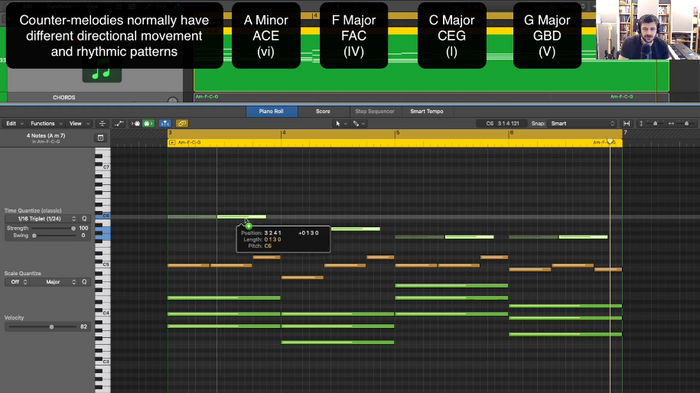Select the lowest orange note in bar 4
Screen dimensions: 700x393
coord(302,278)
